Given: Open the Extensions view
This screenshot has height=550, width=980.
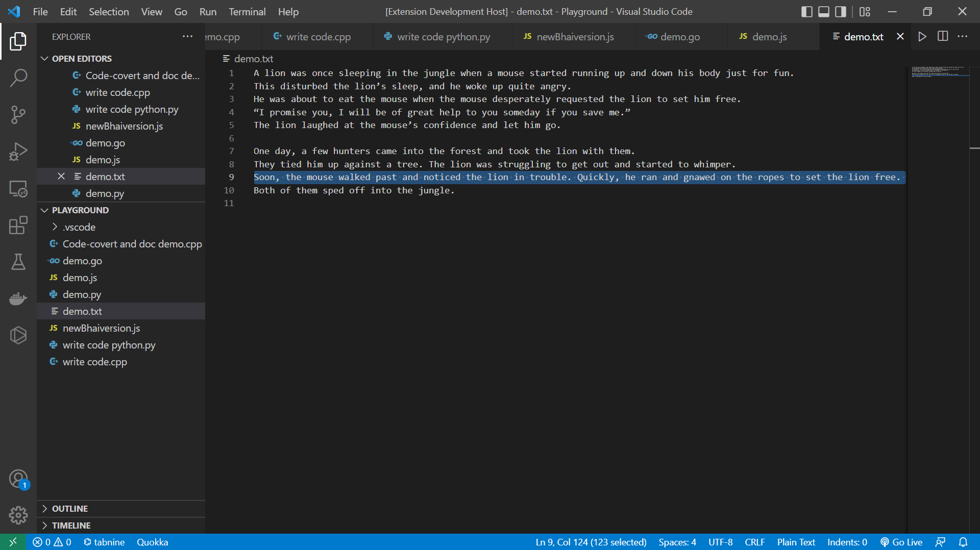Looking at the screenshot, I should tap(18, 225).
